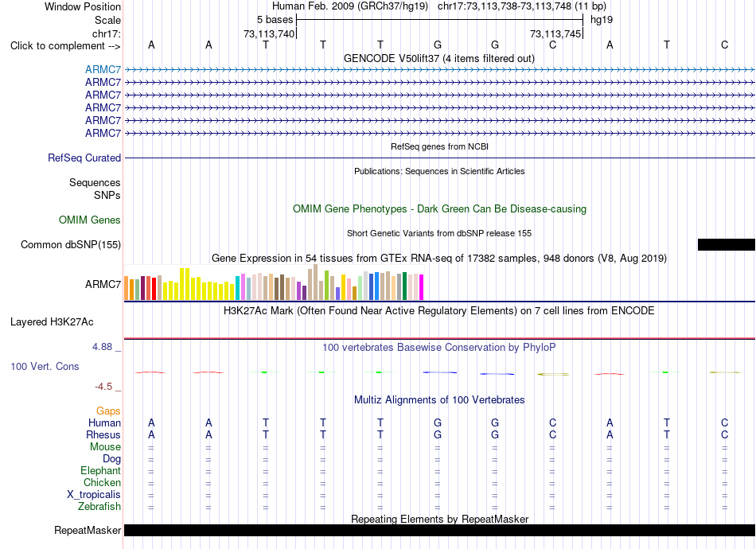
Task: Click the 73,113,745 position marker
Action: point(555,33)
